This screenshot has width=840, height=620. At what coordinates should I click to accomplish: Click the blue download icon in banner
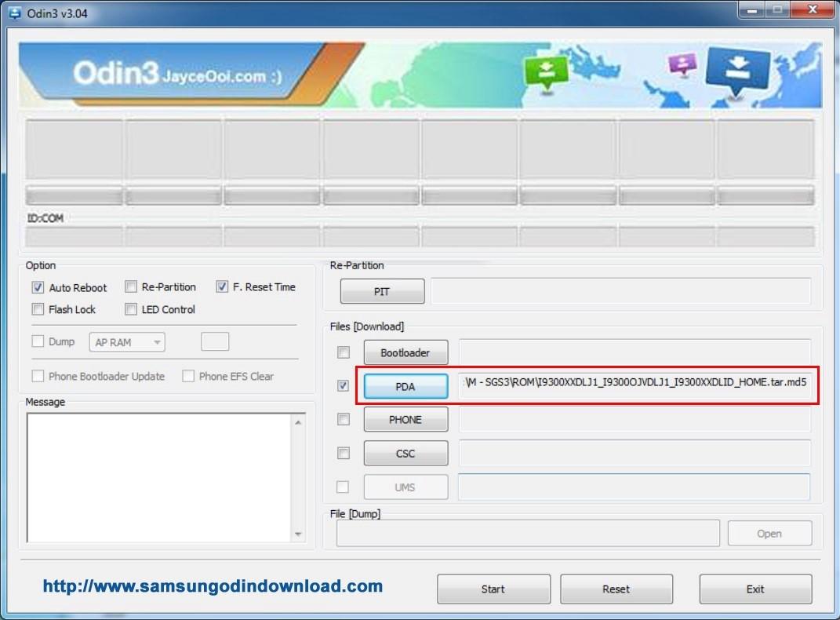click(738, 72)
